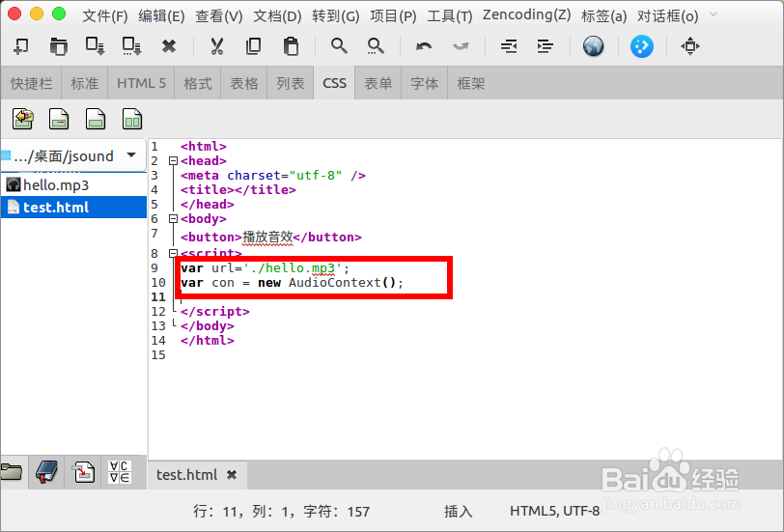Click the Preview in browser globe icon

[x=594, y=46]
